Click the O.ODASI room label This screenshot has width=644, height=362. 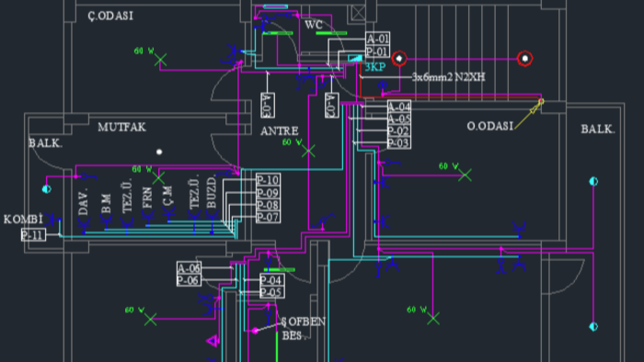point(490,126)
